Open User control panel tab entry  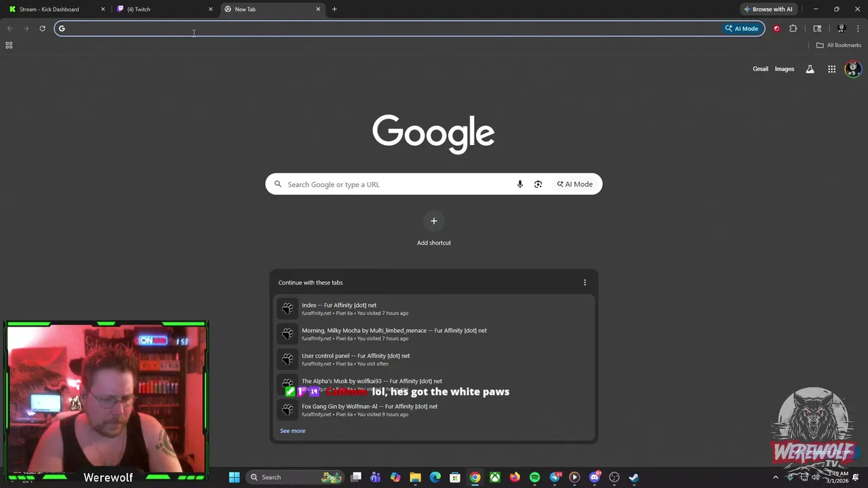434,359
